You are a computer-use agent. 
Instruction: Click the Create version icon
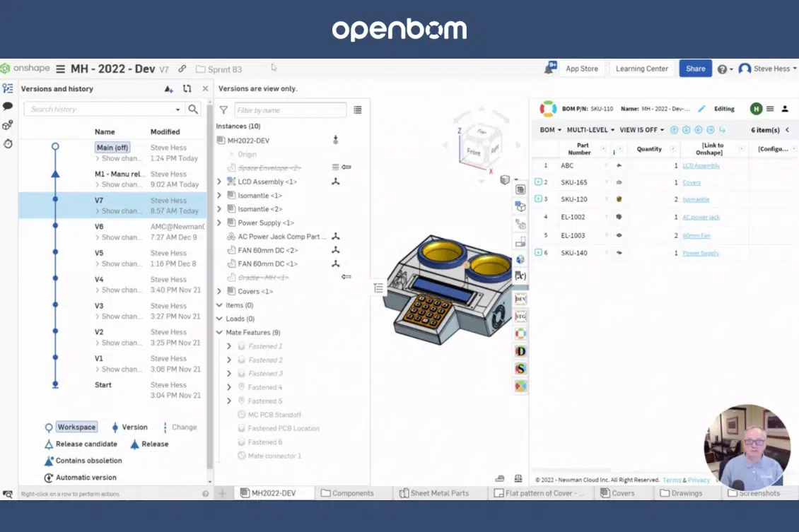(169, 89)
